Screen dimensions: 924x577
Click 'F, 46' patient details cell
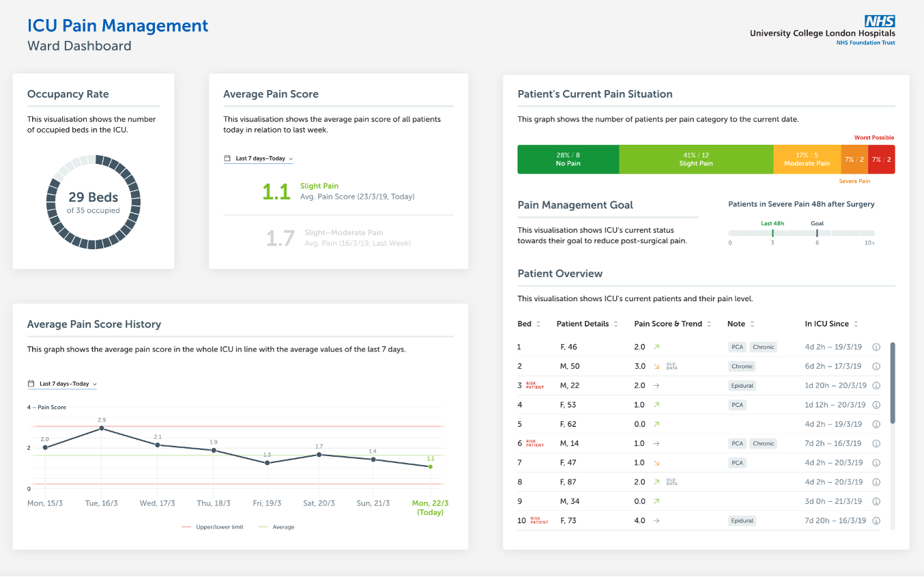[568, 347]
